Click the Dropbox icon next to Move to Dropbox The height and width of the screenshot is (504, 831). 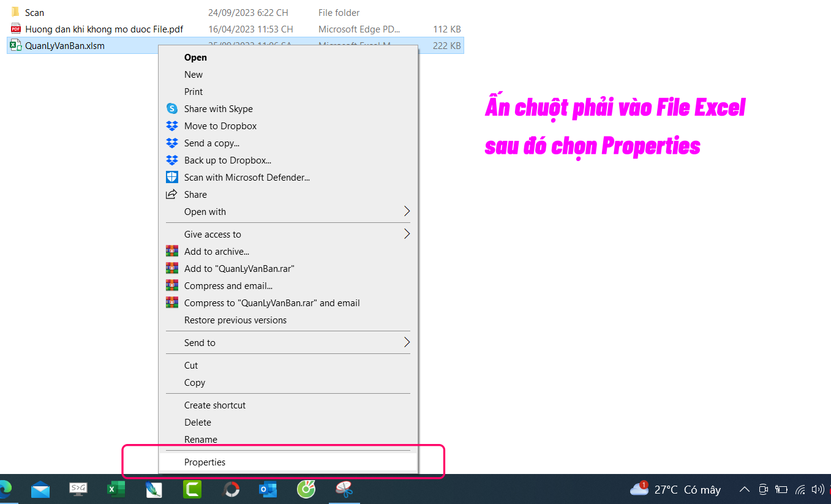click(172, 126)
